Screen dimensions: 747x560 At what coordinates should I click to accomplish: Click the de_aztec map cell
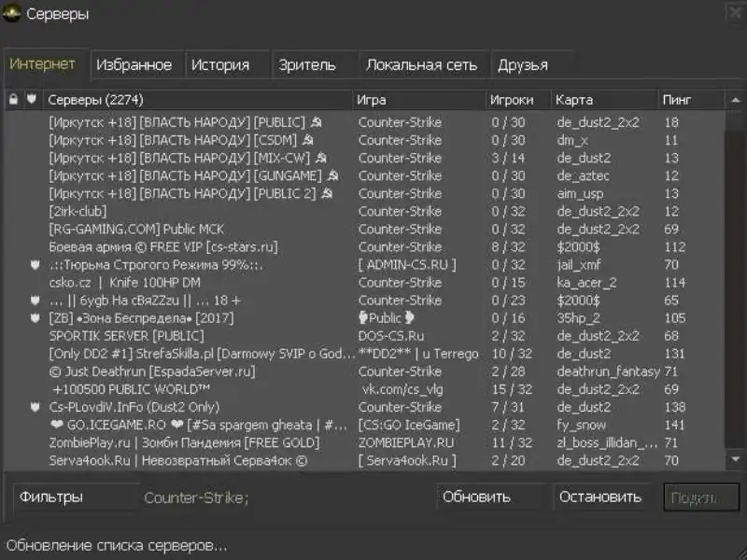click(583, 176)
